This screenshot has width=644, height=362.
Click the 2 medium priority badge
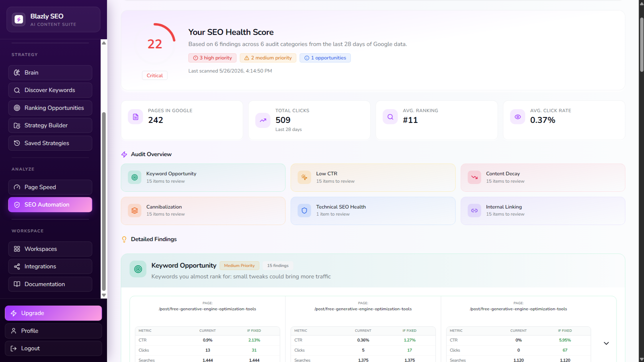268,58
